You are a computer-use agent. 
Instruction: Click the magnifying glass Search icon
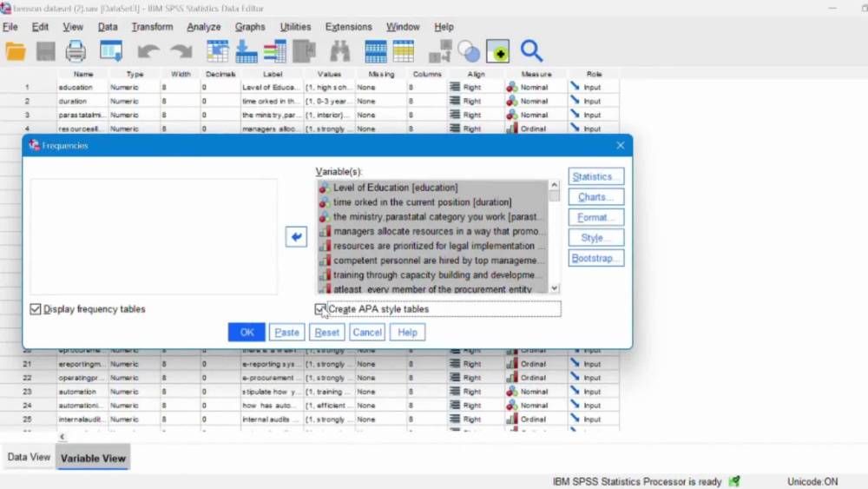(531, 51)
